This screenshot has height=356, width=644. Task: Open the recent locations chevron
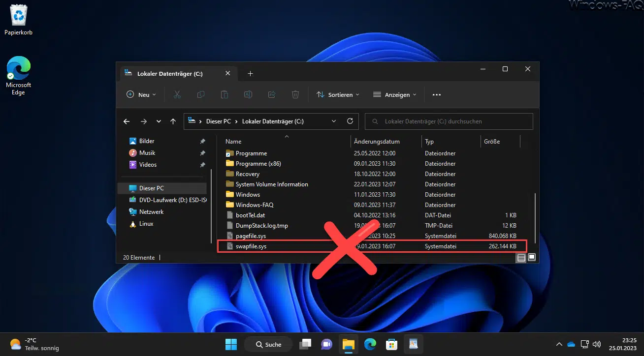coord(159,121)
